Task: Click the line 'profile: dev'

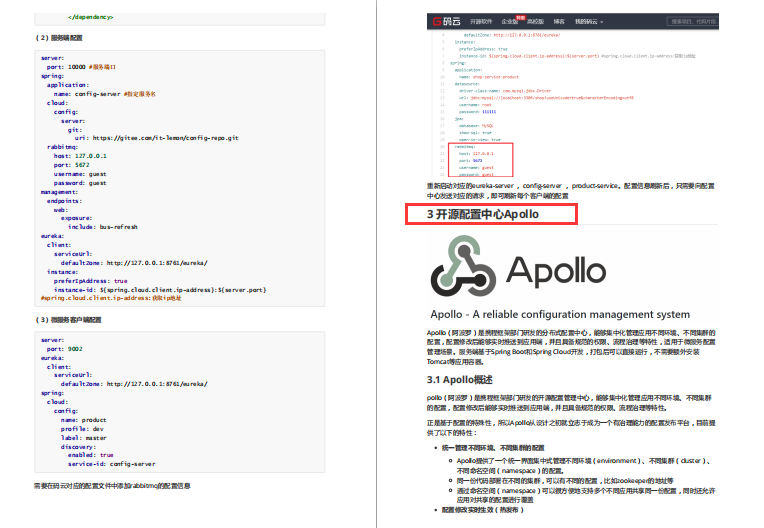Action: click(82, 429)
